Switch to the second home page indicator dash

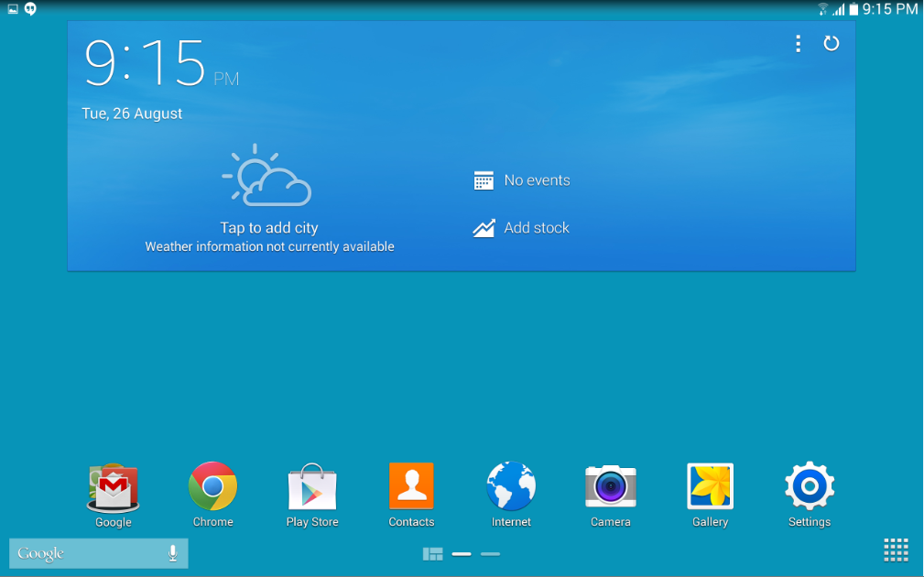(490, 554)
